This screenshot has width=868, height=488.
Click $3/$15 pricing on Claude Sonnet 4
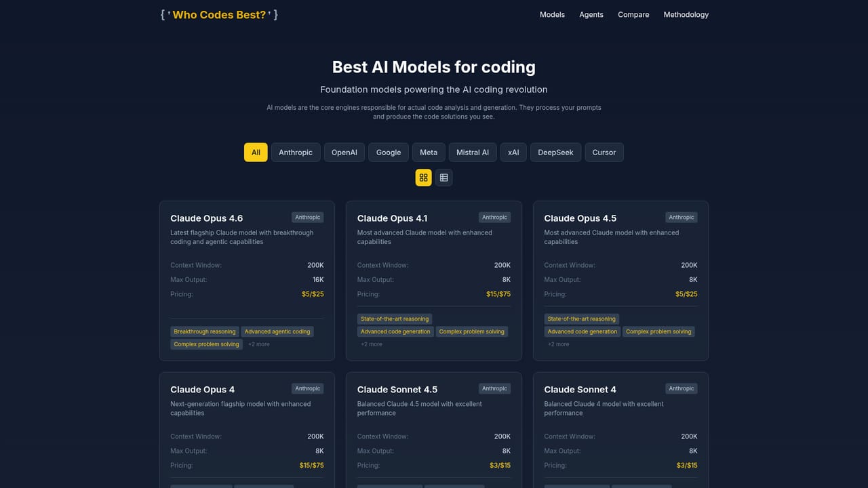(x=687, y=466)
